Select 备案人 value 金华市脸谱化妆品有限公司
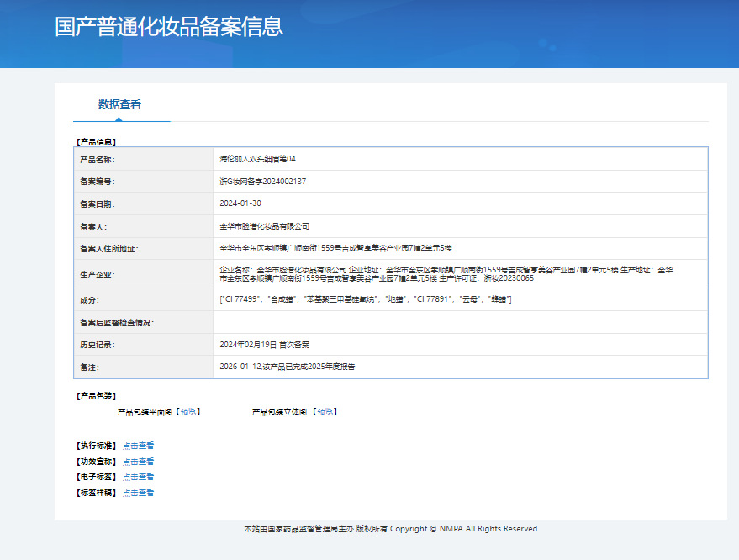The image size is (739, 560). tap(264, 226)
